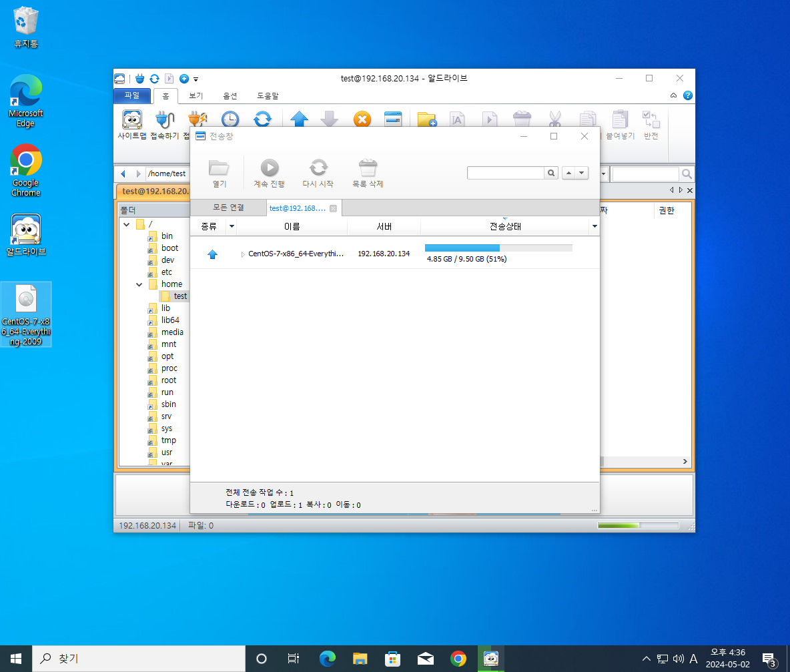790x672 pixels.
Task: Click the 이름 column header
Action: pyautogui.click(x=292, y=226)
